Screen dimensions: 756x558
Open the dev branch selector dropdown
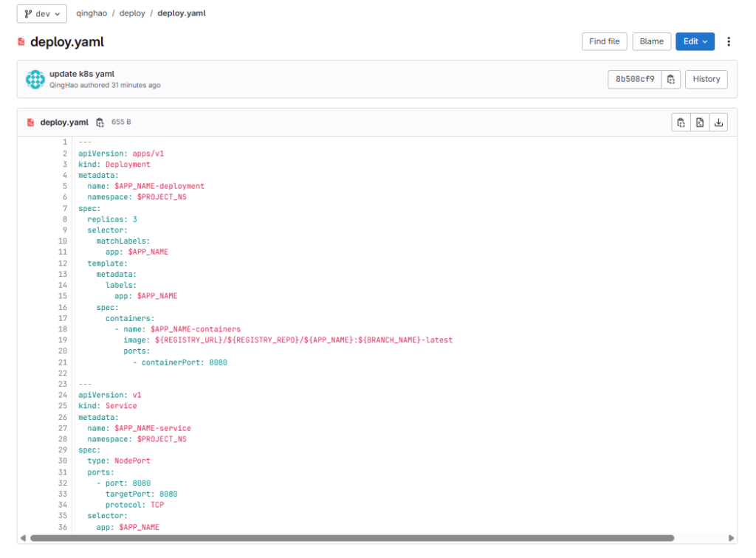coord(42,13)
